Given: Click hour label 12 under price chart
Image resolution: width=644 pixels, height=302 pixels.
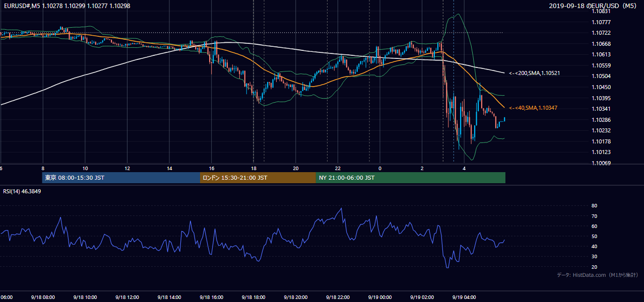Looking at the screenshot, I should (x=127, y=168).
